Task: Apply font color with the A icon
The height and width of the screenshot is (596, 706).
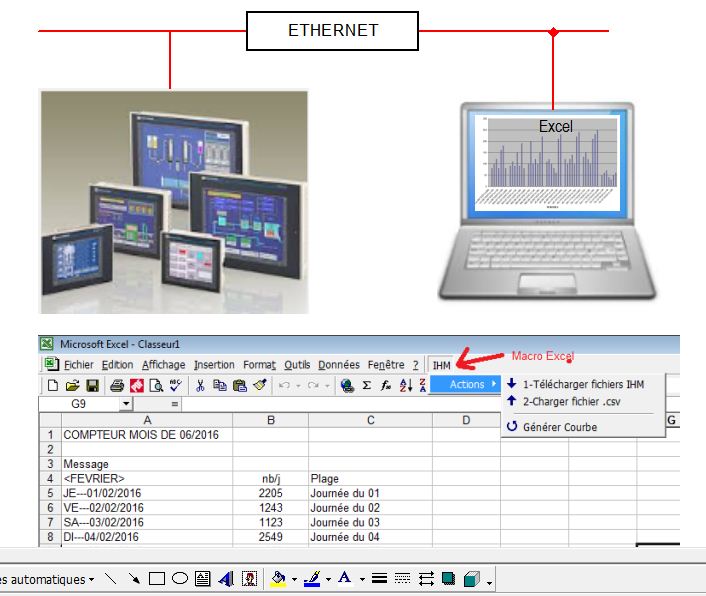Action: tap(345, 578)
